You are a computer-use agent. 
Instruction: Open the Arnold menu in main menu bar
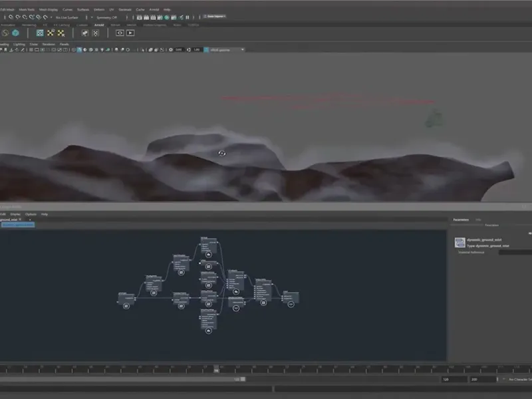pyautogui.click(x=154, y=9)
